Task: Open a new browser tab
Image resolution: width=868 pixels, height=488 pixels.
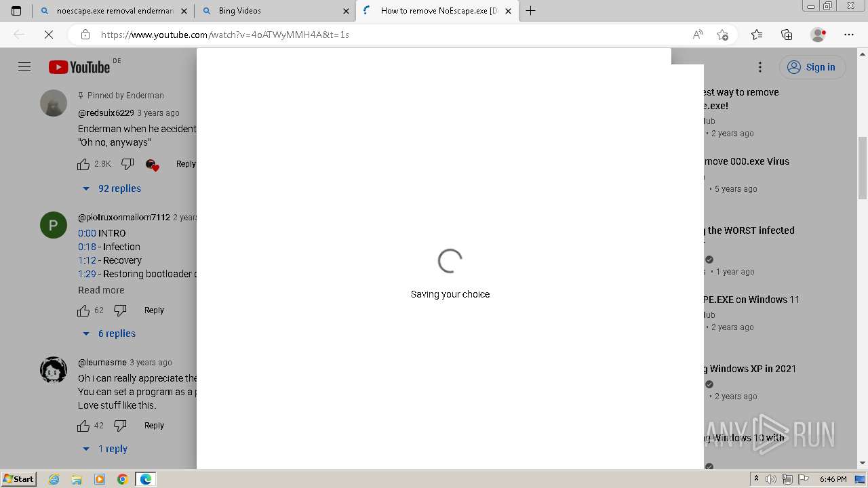Action: pyautogui.click(x=531, y=11)
